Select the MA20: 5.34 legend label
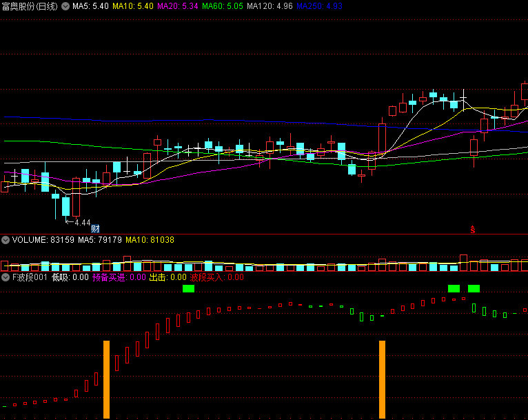Viewport: 528px width, 420px height. [x=178, y=6]
